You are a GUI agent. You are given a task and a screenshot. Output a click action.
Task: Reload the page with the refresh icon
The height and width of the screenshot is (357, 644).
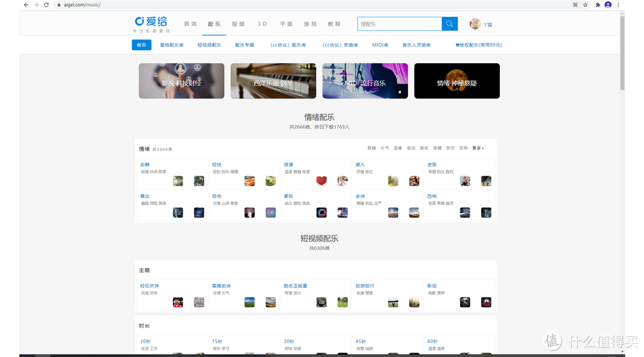click(47, 5)
